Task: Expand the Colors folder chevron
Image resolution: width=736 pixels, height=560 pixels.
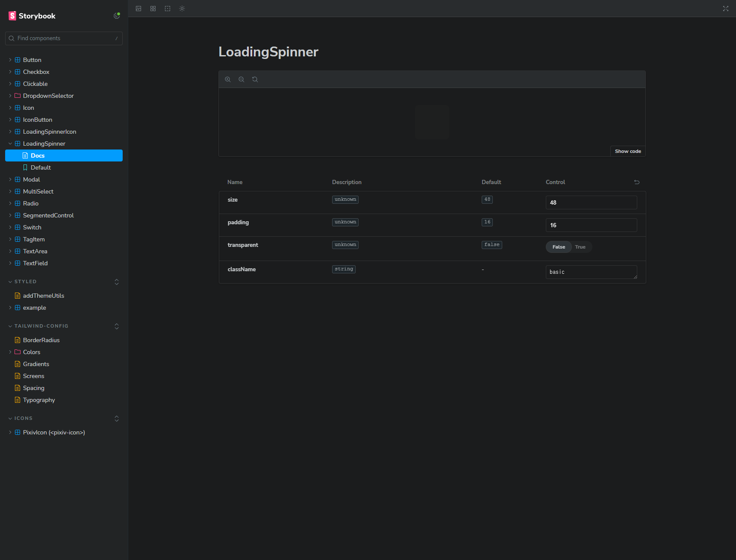Action: (x=10, y=352)
